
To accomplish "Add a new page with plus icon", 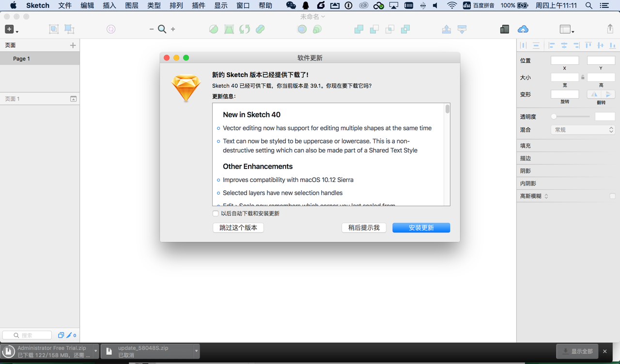I will (x=73, y=45).
